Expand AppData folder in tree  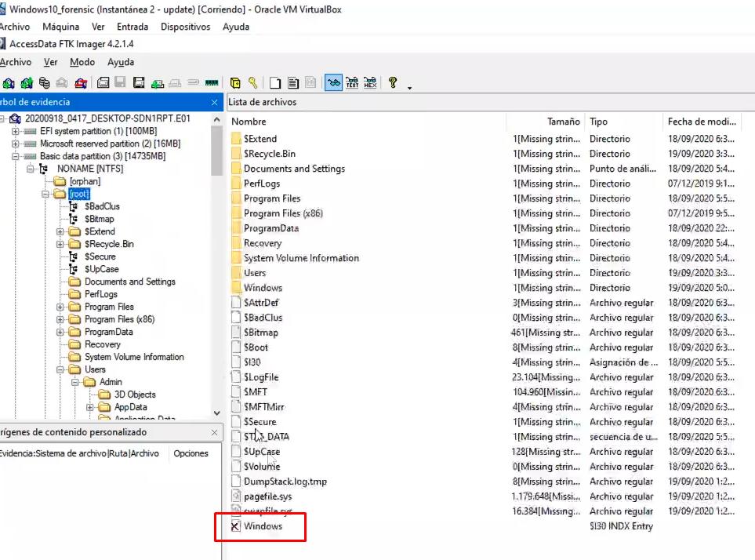pos(90,407)
